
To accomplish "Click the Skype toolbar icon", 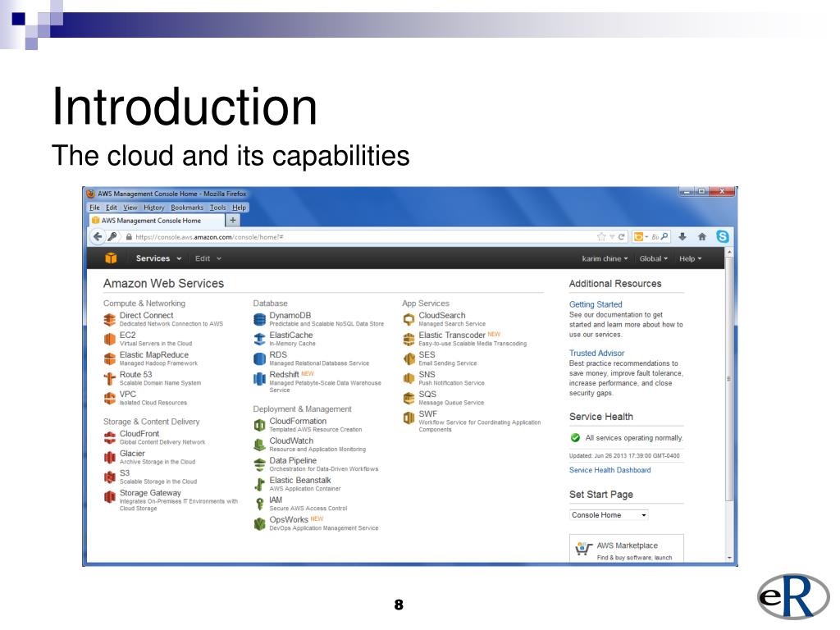I will [x=722, y=236].
